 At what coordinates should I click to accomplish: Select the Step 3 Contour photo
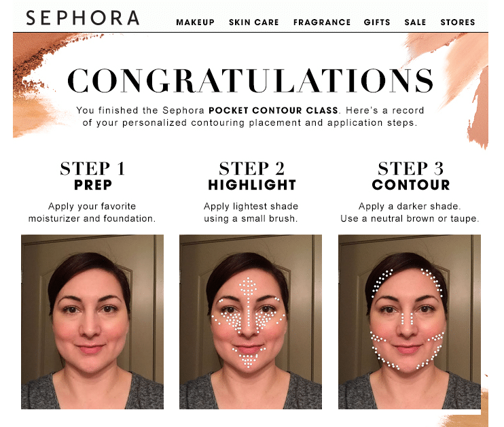(410, 322)
